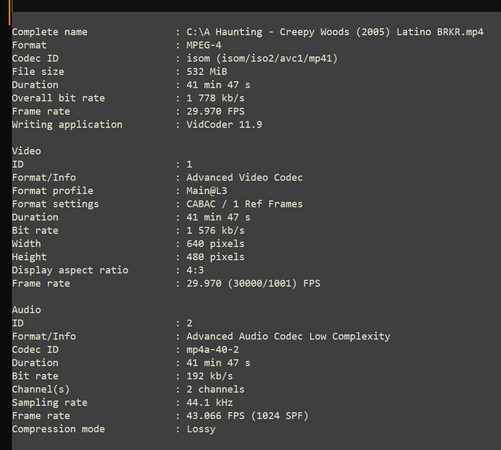Click the Advanced Video Codec text
Viewport: 501px width, 450px height.
(x=244, y=177)
